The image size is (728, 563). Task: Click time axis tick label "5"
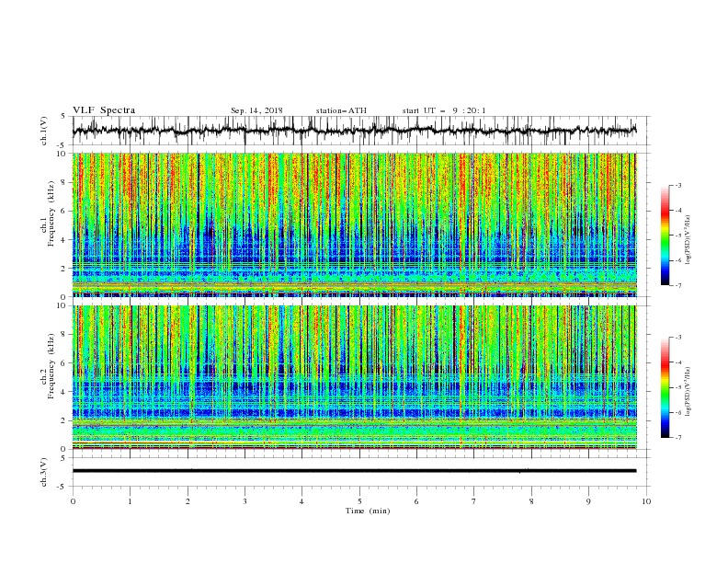tap(359, 501)
